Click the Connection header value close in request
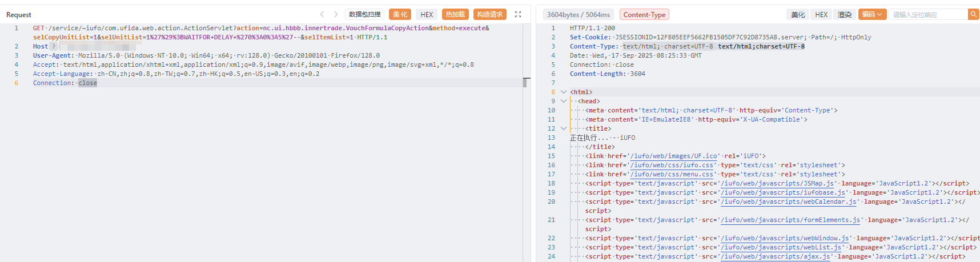Viewport: 980px width, 262px height. click(x=88, y=83)
